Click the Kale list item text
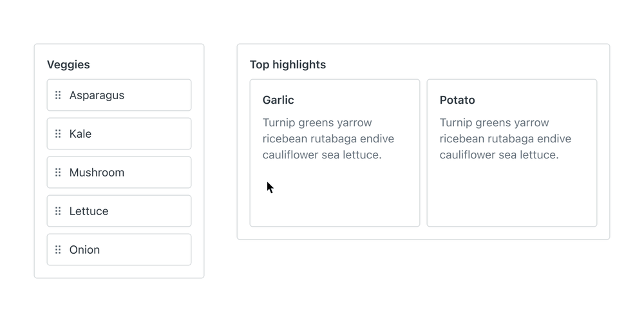Screen dimensions: 644x322 point(80,134)
